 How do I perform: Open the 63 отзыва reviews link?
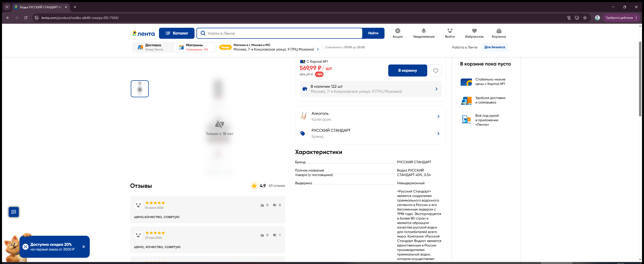click(277, 186)
